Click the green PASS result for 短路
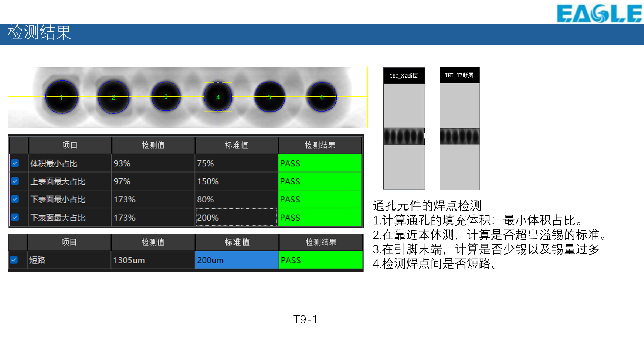Screen dimensions: 644x360 pos(320,260)
